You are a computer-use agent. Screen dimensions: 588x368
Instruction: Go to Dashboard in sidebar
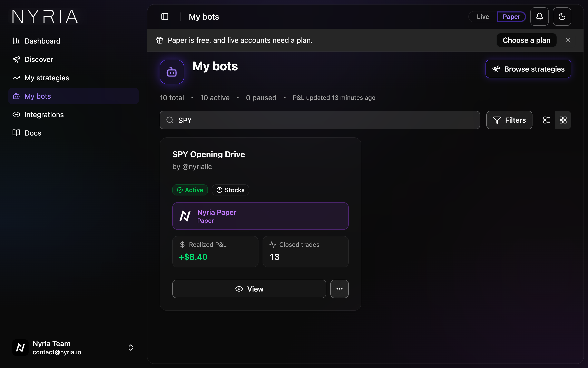73,41
